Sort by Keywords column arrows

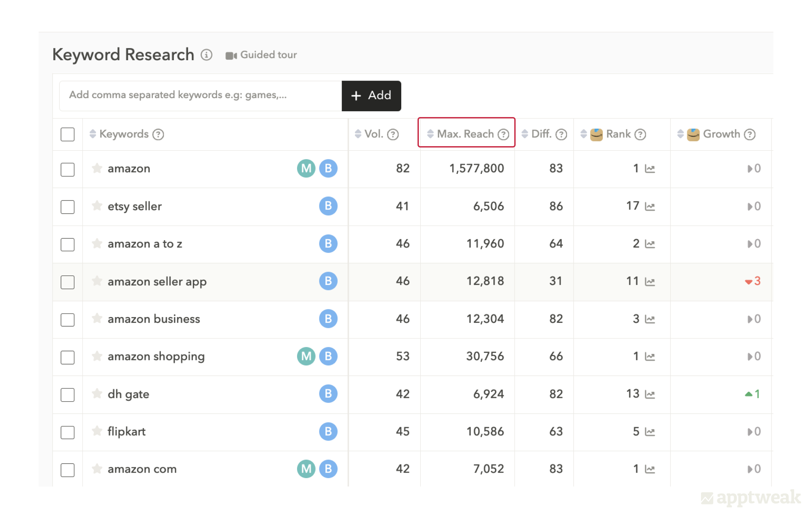93,134
